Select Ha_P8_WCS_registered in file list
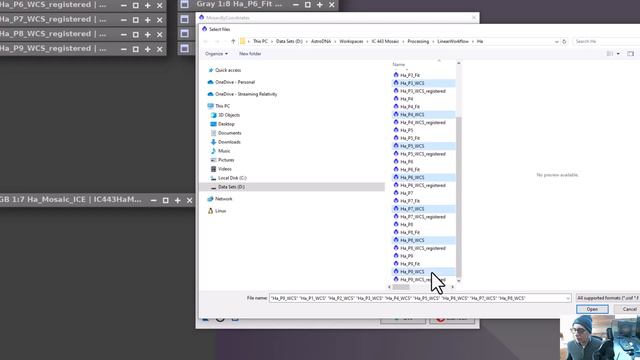 tap(422, 248)
